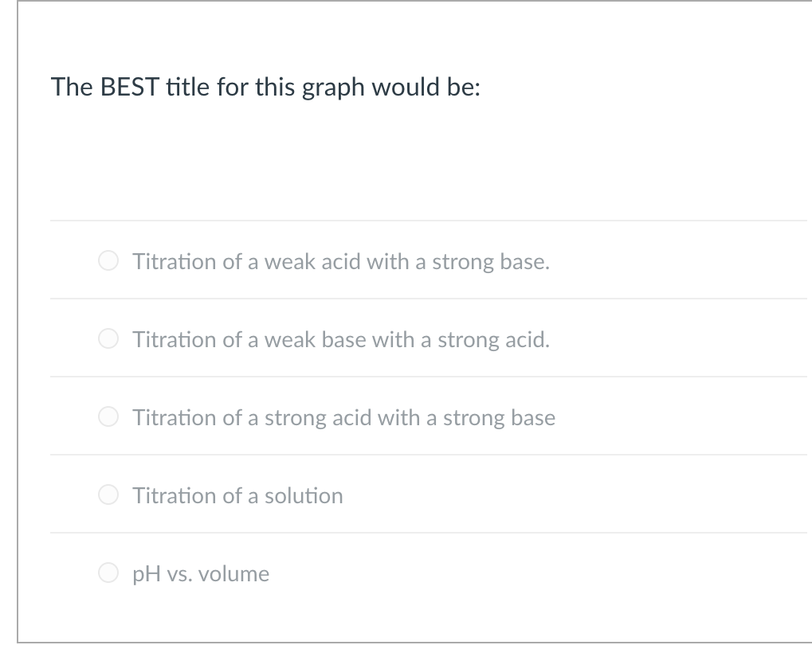Screen dimensions: 812x645
Task: Select the 'pH vs. volume' radio button
Action: coord(108,573)
